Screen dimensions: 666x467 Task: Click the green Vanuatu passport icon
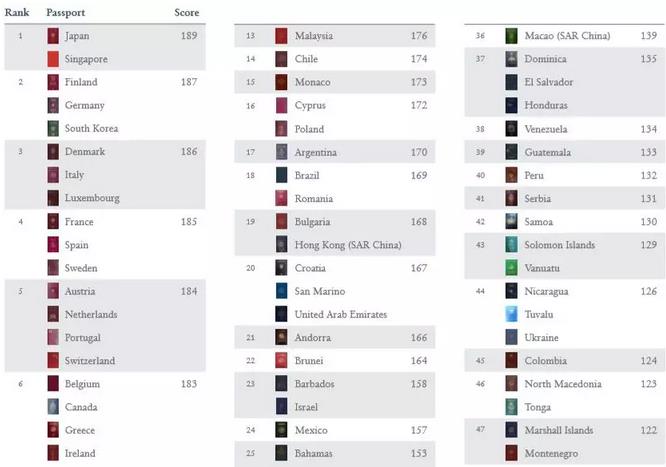click(511, 268)
